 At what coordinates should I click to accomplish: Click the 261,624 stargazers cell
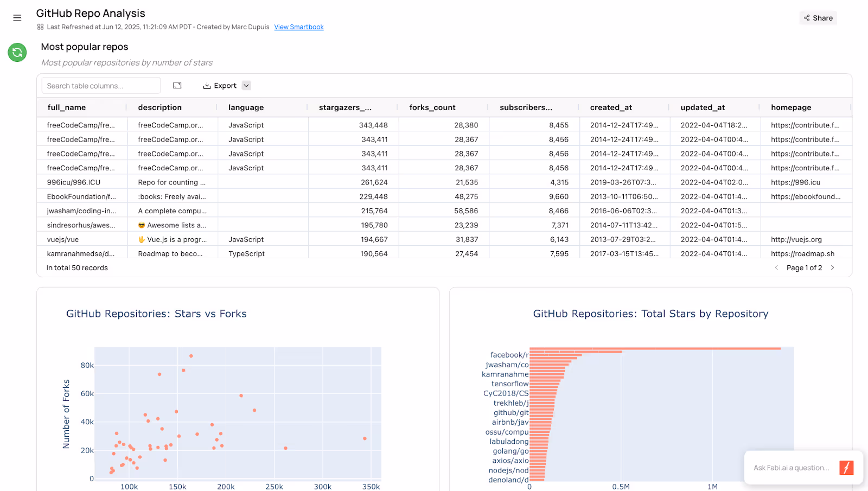(354, 182)
